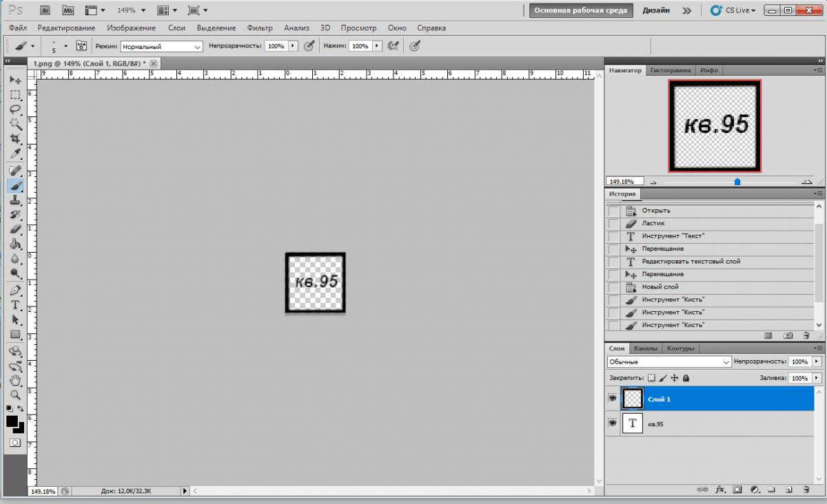Pick the Eyedropper tool
827x504 pixels.
click(15, 154)
